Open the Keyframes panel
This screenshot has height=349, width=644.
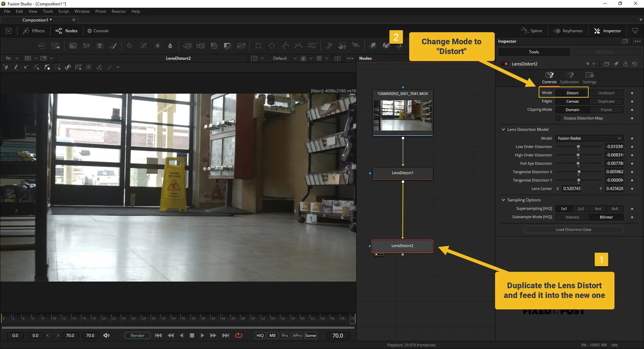point(568,31)
